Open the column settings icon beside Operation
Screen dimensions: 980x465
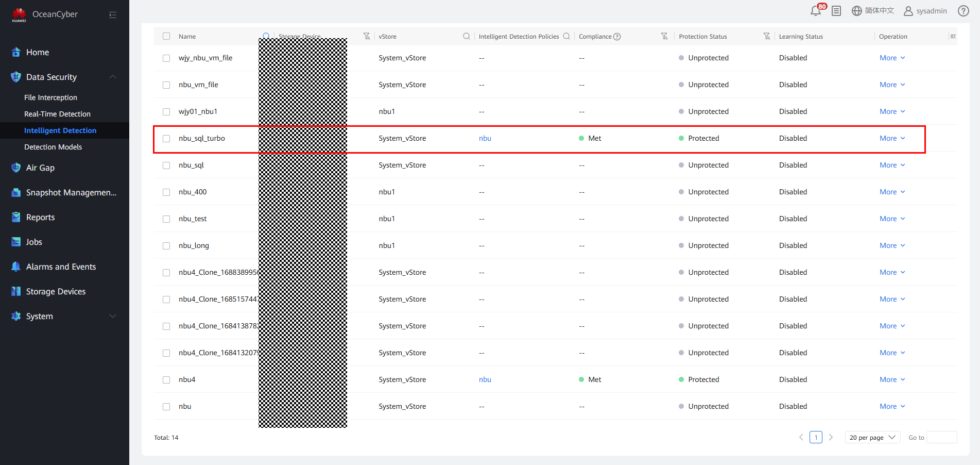click(953, 36)
